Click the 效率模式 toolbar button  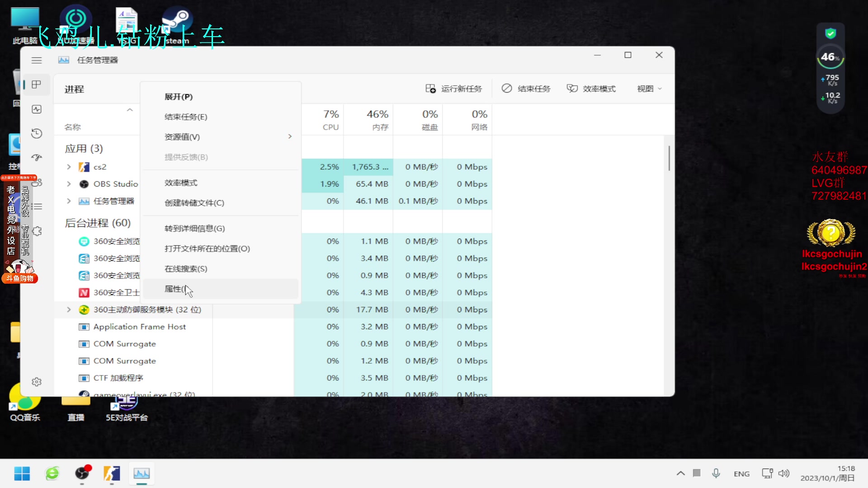[591, 89]
